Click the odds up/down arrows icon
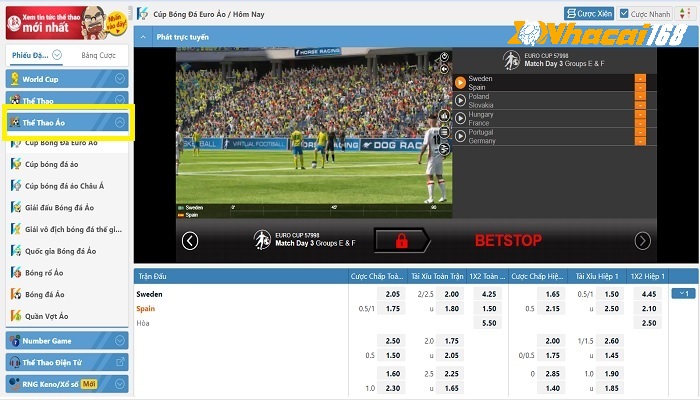The width and height of the screenshot is (700, 400). click(683, 14)
